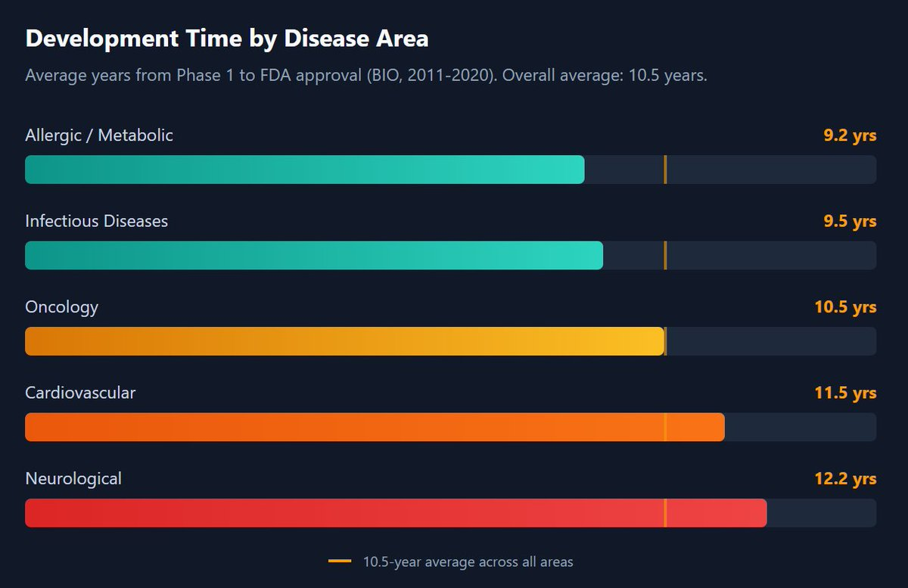
Task: Click the 9.2 yrs value
Action: click(850, 135)
